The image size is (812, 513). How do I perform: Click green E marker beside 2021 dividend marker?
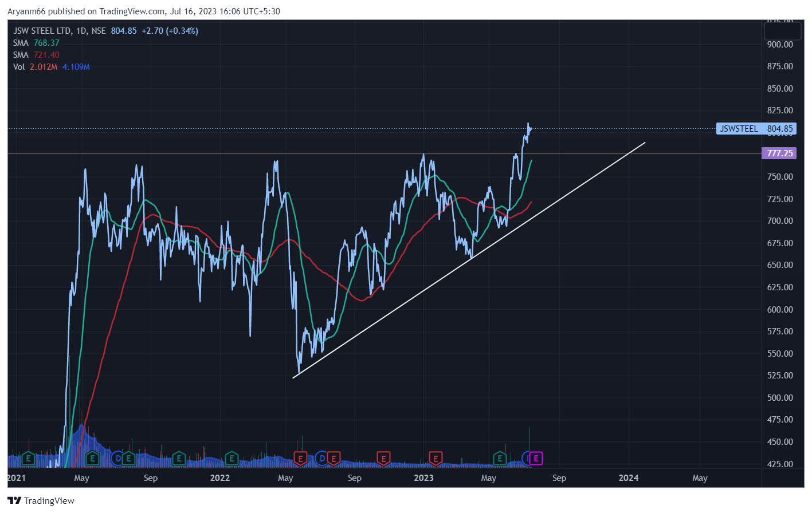pyautogui.click(x=128, y=459)
